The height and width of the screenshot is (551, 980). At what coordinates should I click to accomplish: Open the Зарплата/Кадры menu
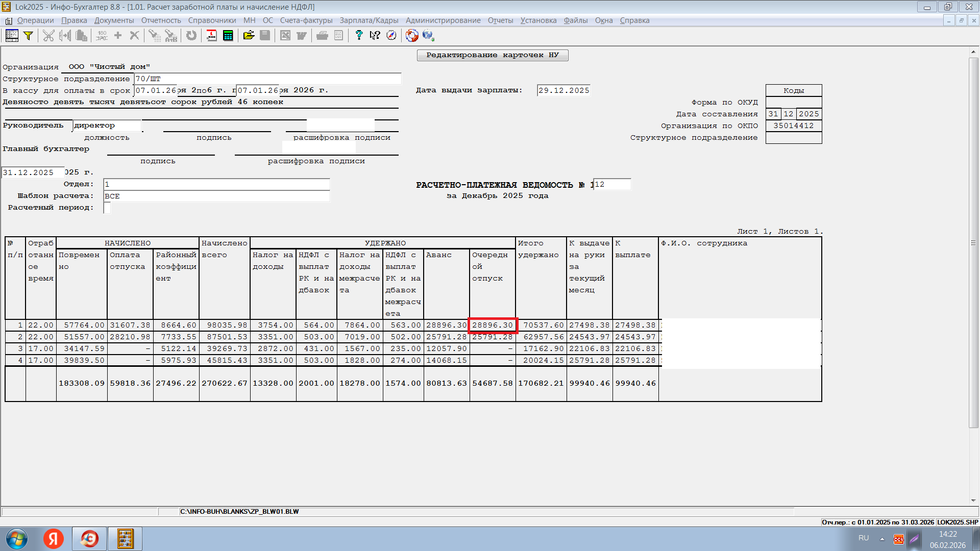[369, 20]
